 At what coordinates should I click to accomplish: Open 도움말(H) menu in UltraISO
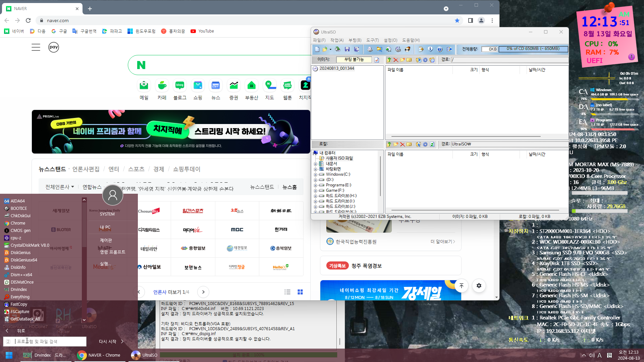pos(411,40)
